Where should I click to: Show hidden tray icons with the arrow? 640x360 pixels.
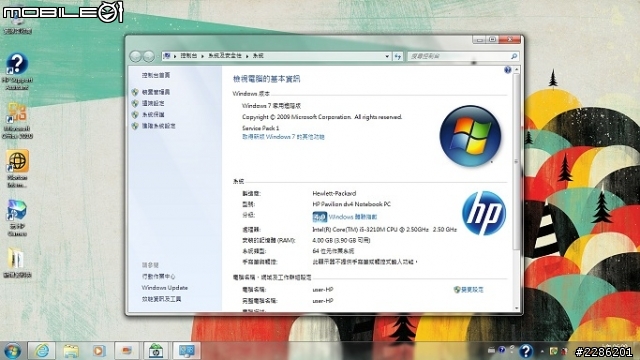pos(542,351)
